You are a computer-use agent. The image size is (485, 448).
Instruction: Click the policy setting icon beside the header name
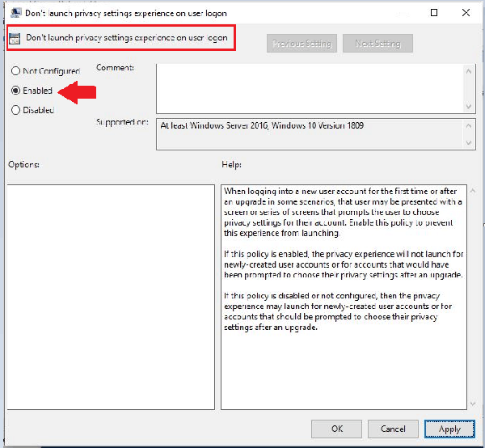15,38
